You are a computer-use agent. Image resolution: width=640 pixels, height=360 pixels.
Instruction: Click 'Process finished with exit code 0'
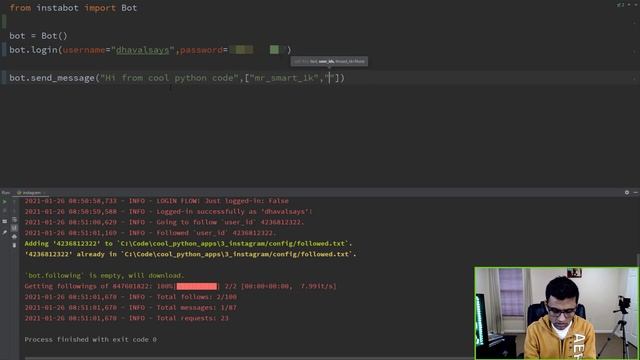(x=91, y=340)
